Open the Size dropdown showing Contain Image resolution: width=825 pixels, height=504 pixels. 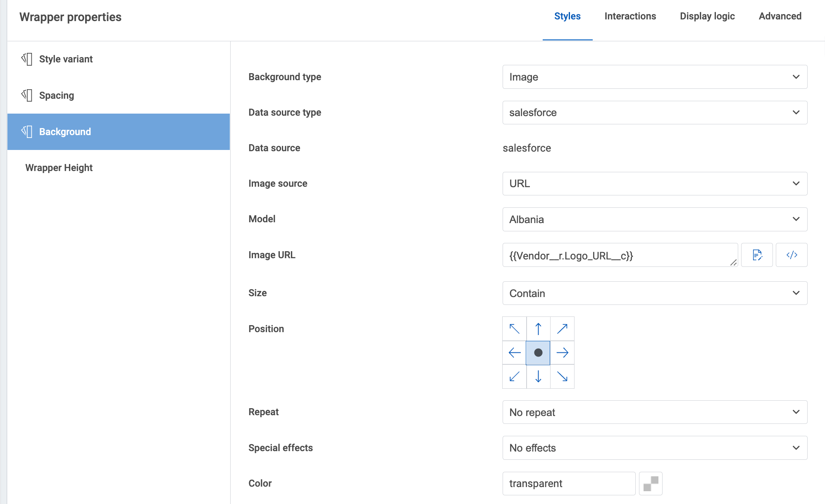coord(655,293)
